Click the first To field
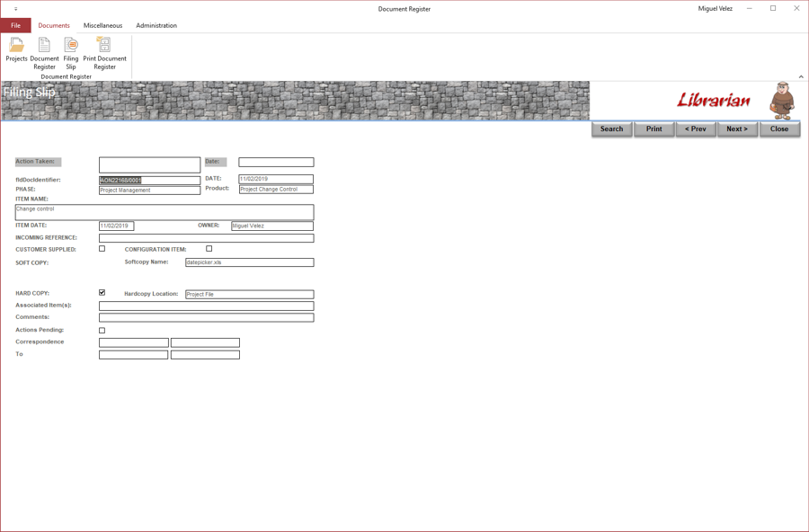 pos(134,355)
